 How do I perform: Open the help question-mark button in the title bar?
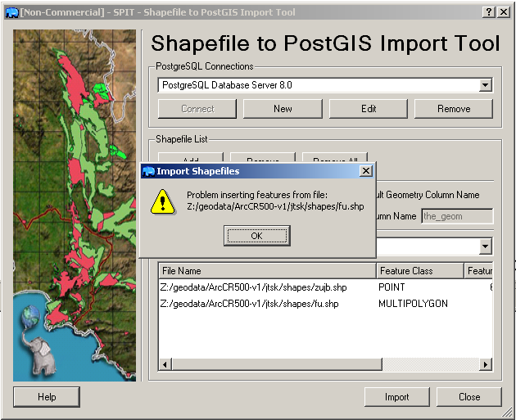pos(489,12)
